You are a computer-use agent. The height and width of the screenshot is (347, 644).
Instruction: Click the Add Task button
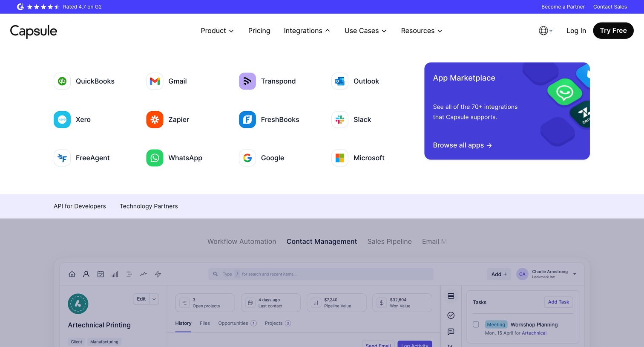tap(558, 302)
